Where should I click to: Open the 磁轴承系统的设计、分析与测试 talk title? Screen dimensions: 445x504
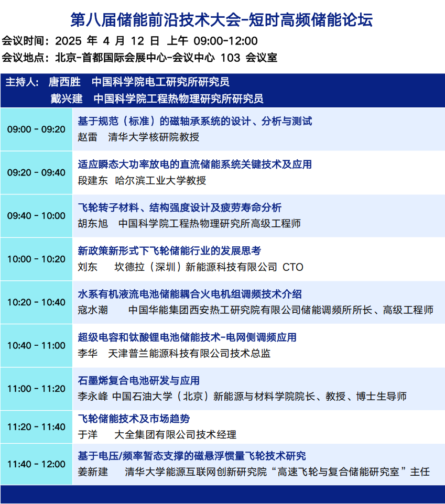194,122
